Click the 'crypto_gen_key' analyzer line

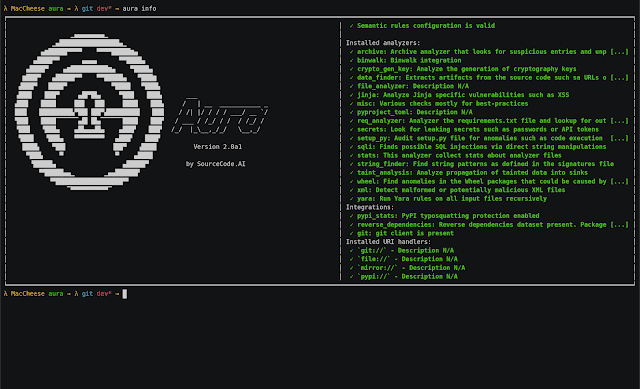tap(463, 69)
